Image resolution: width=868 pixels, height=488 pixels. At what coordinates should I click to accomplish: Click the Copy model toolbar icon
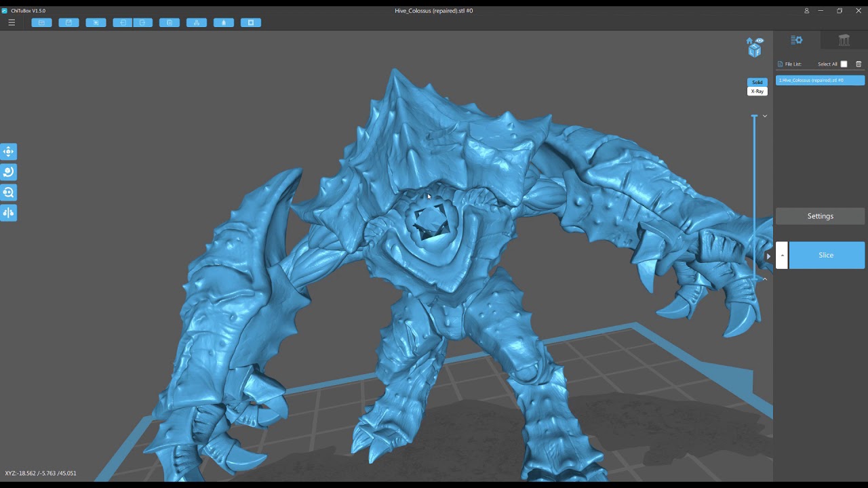coord(170,22)
